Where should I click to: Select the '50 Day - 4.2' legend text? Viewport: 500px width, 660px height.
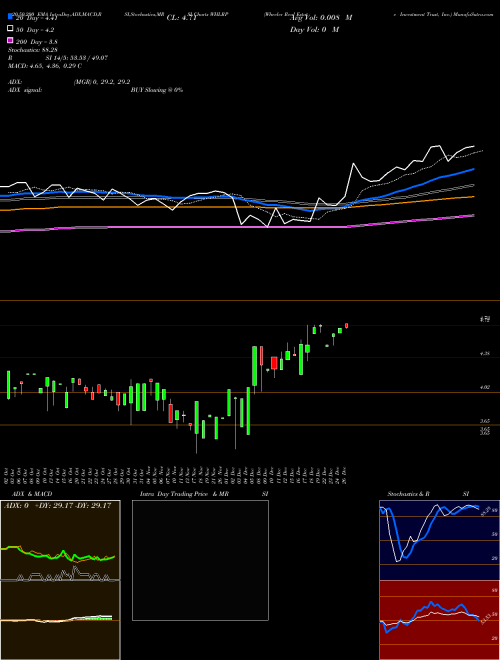pos(35,30)
